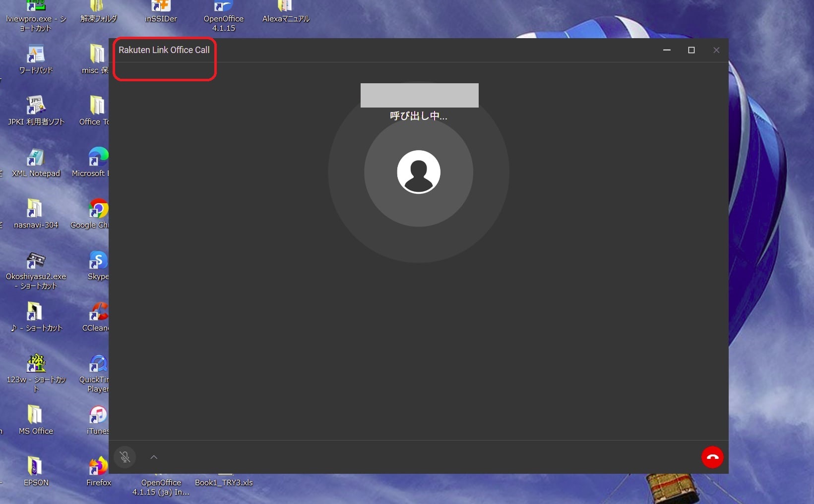The height and width of the screenshot is (504, 814).
Task: Expand audio options chevron beside microphone
Action: [154, 457]
